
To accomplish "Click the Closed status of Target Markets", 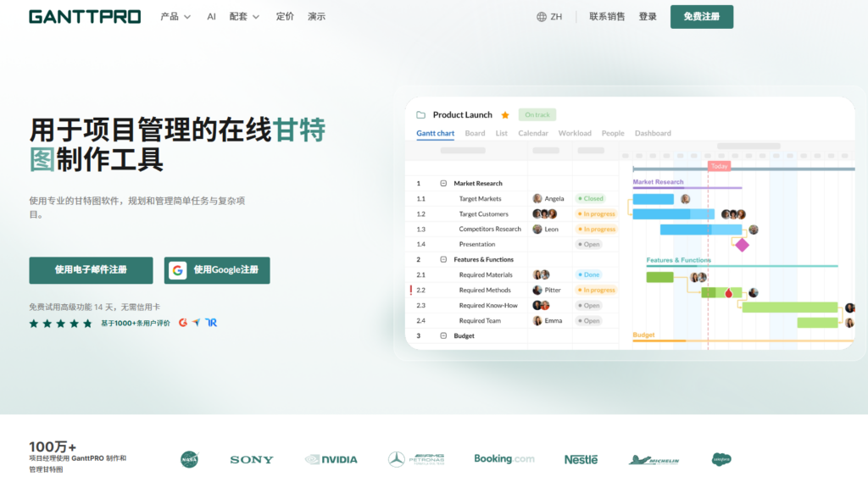I will tap(590, 199).
